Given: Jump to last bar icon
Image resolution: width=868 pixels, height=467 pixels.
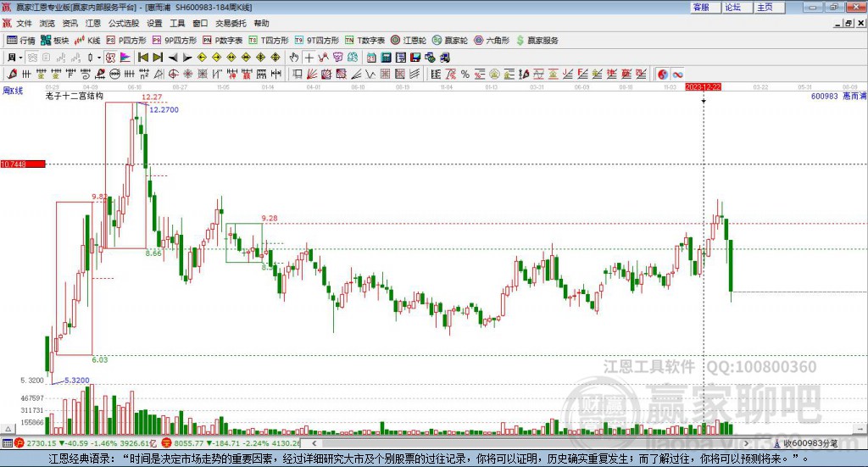Looking at the screenshot, I should click(x=158, y=58).
